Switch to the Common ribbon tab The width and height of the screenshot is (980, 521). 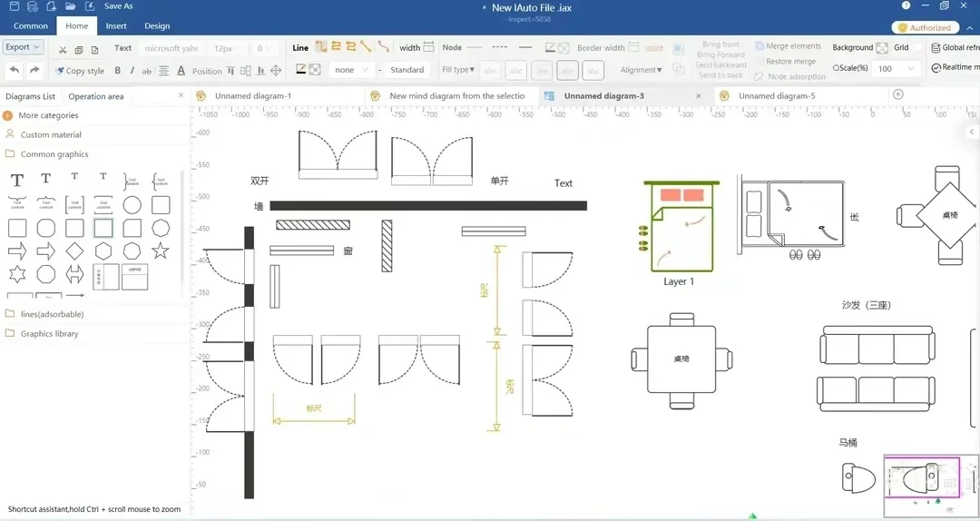click(31, 25)
